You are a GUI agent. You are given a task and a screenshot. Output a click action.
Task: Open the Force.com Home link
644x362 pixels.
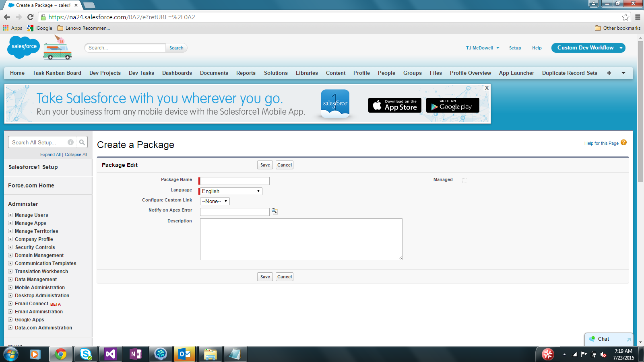[31, 185]
